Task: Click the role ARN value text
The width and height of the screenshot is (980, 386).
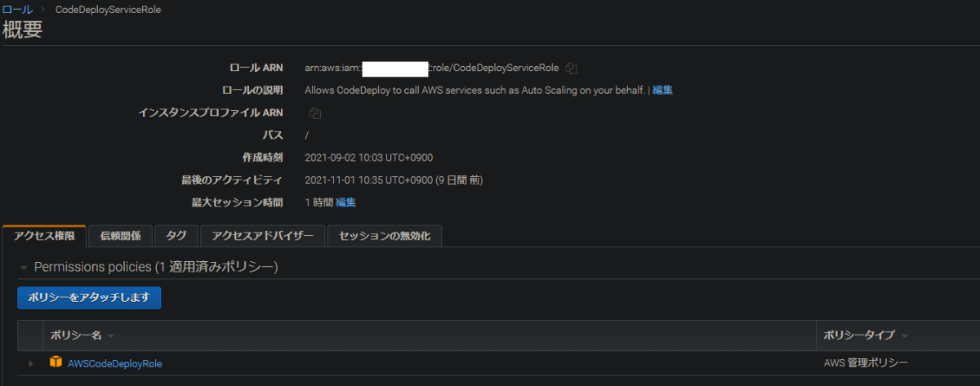Action: [x=431, y=69]
